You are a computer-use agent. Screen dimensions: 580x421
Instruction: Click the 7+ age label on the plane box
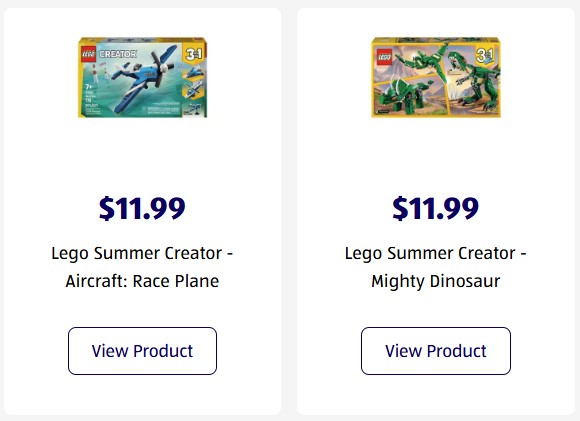pyautogui.click(x=88, y=87)
